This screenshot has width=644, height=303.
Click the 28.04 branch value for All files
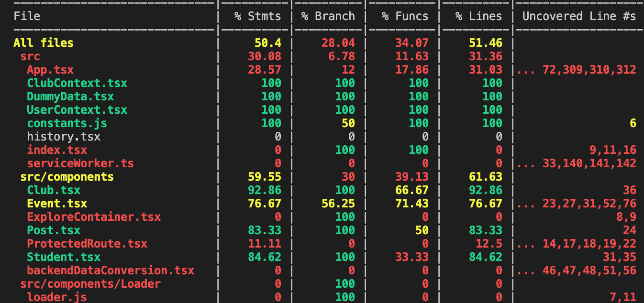point(338,43)
